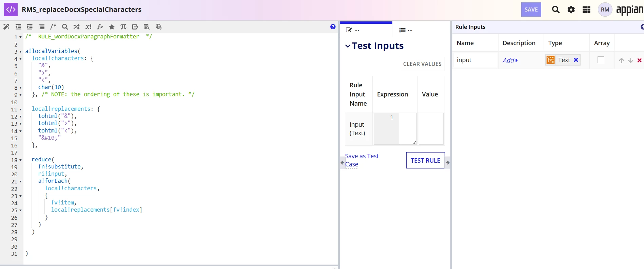Click the fx function toolbar icon

pyautogui.click(x=100, y=27)
